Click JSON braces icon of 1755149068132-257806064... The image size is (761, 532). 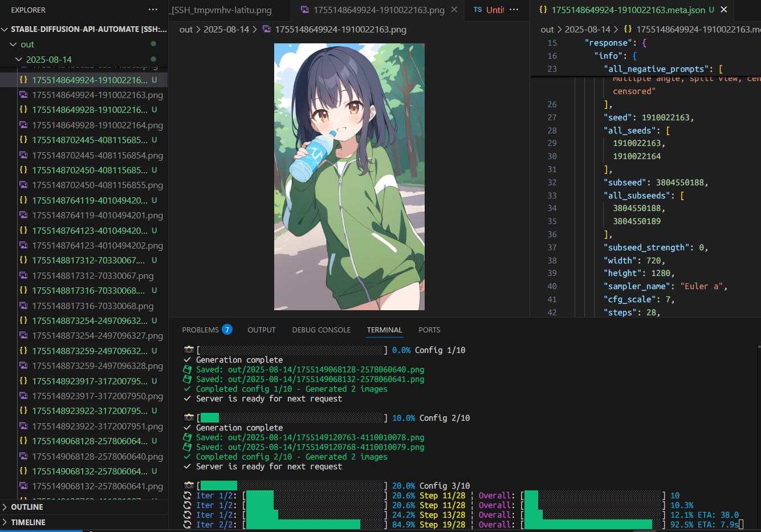click(23, 471)
